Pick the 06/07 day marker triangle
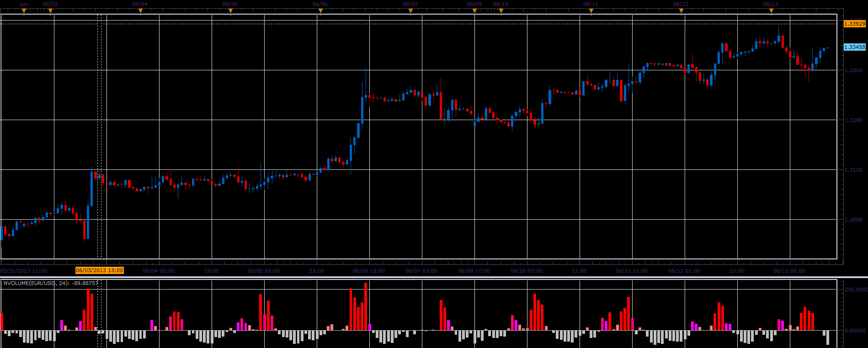This screenshot has height=348, width=868. (x=410, y=11)
